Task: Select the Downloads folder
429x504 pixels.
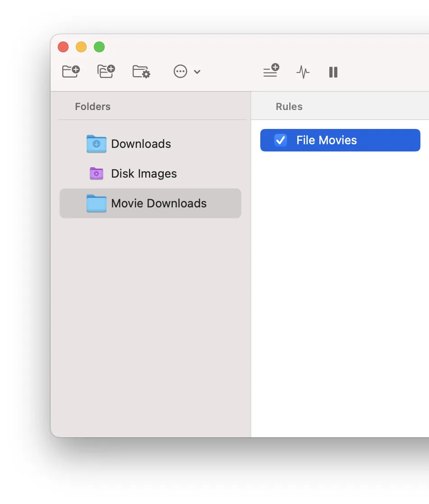Action: pyautogui.click(x=150, y=144)
